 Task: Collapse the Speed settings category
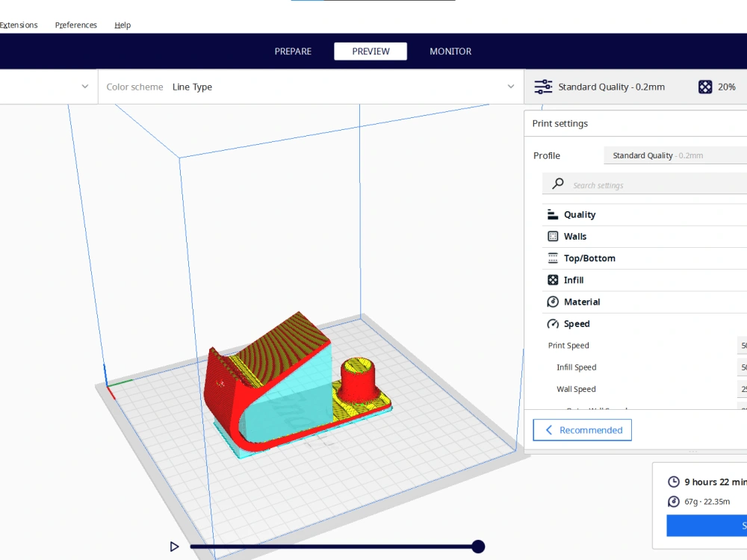(645, 324)
